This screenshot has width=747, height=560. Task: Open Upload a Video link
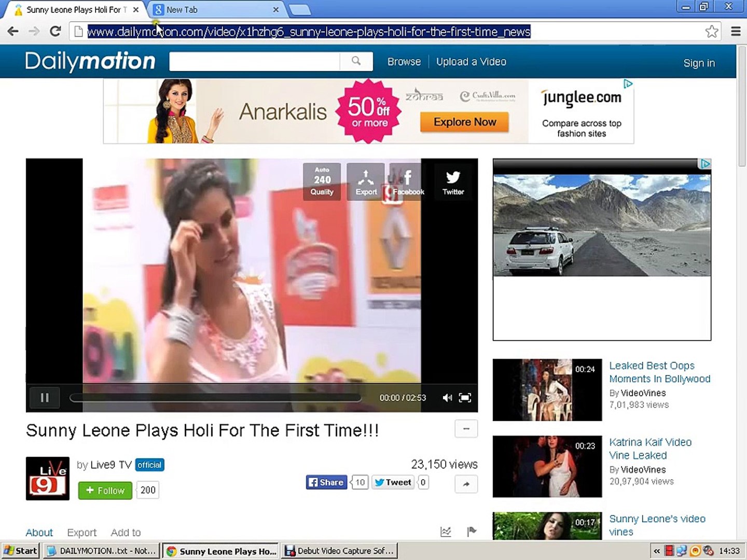tap(471, 62)
